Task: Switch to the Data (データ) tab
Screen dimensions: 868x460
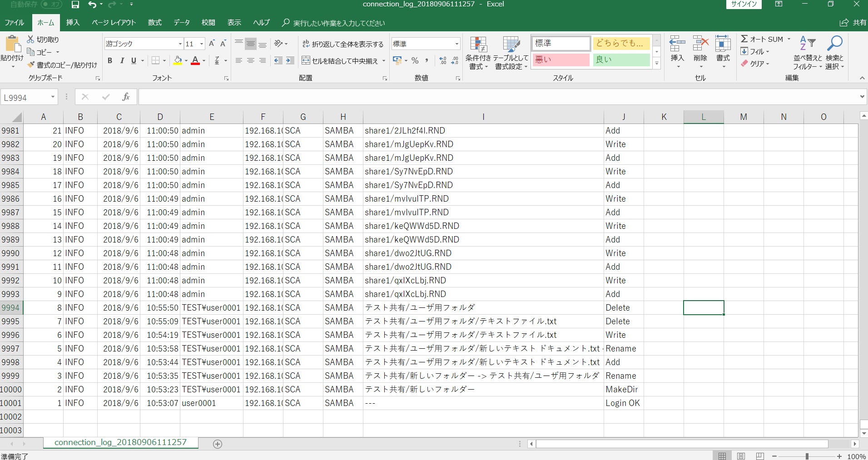Action: [x=181, y=22]
